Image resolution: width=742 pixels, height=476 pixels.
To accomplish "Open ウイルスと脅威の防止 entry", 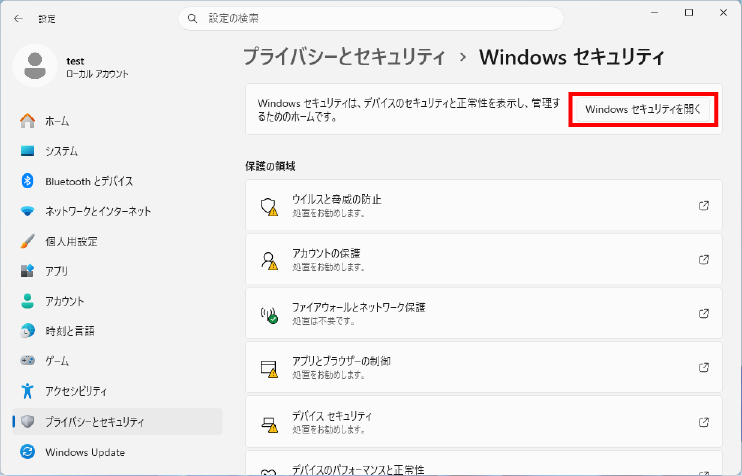I will click(484, 205).
